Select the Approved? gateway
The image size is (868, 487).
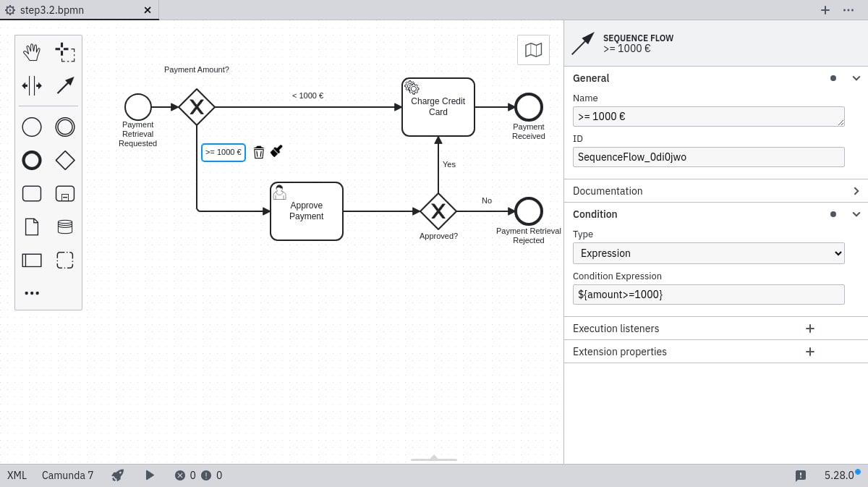(438, 211)
